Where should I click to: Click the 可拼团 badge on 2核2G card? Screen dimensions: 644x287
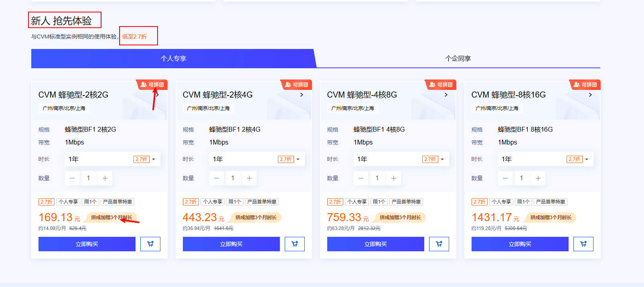152,85
